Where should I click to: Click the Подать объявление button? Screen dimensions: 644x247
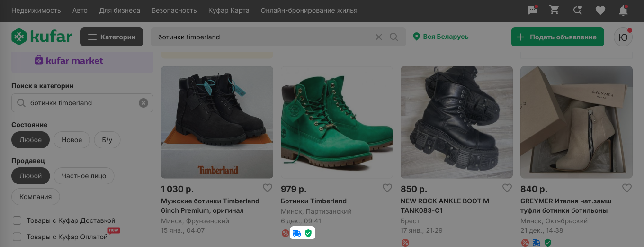(557, 37)
